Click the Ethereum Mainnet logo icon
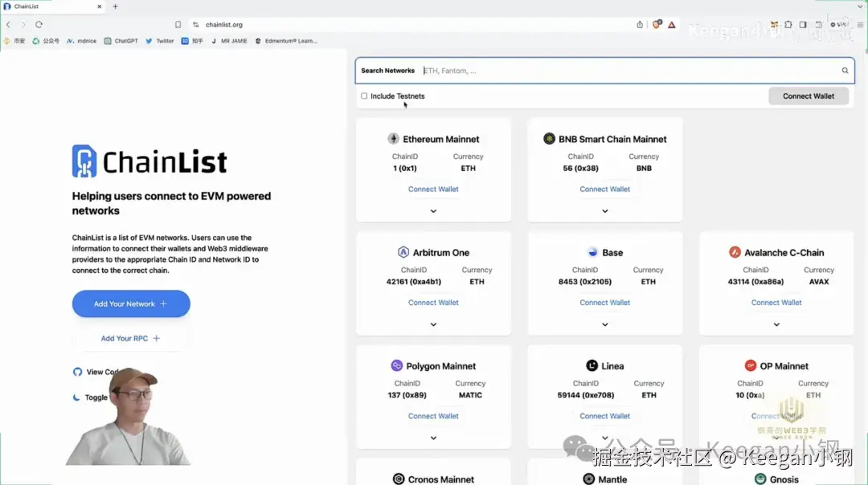 393,138
